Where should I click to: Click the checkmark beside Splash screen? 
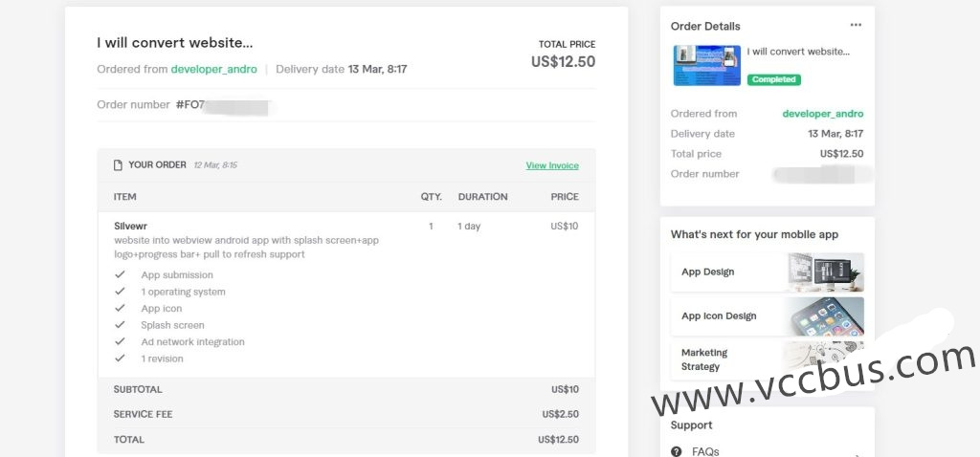pyautogui.click(x=121, y=325)
